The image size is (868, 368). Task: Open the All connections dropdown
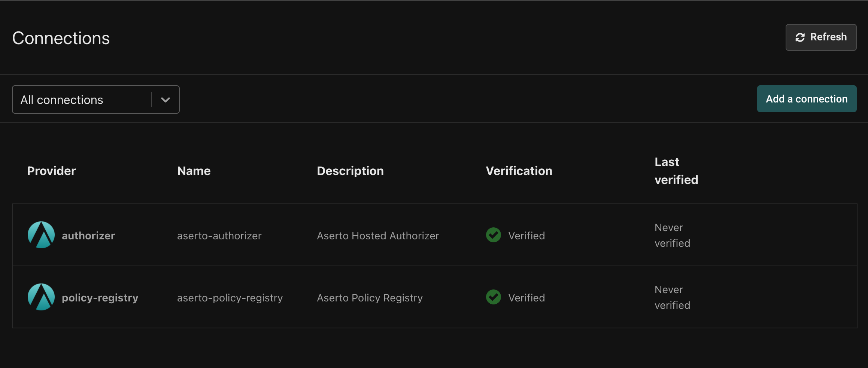click(x=82, y=99)
